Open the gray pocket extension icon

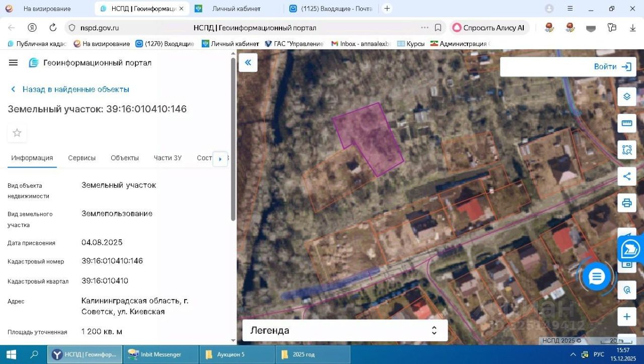coord(591,28)
